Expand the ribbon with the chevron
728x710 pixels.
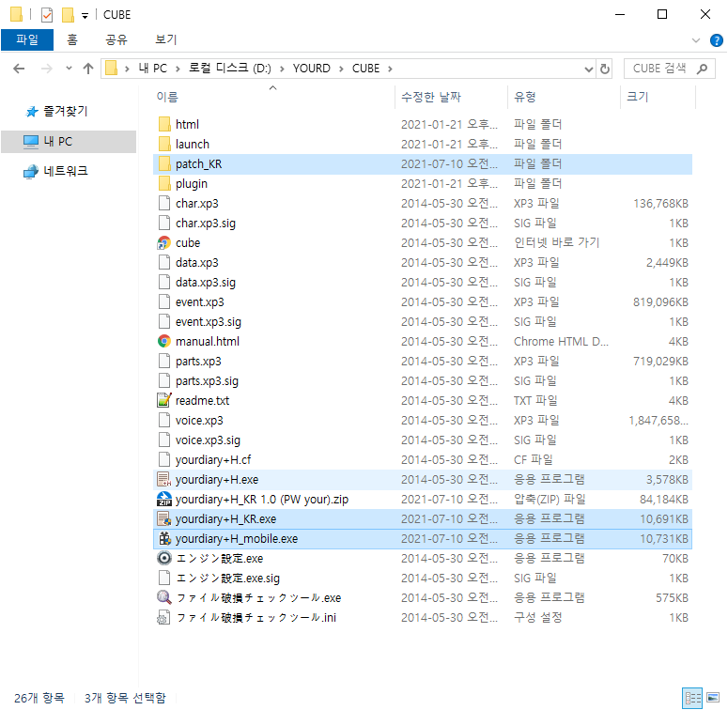(695, 40)
